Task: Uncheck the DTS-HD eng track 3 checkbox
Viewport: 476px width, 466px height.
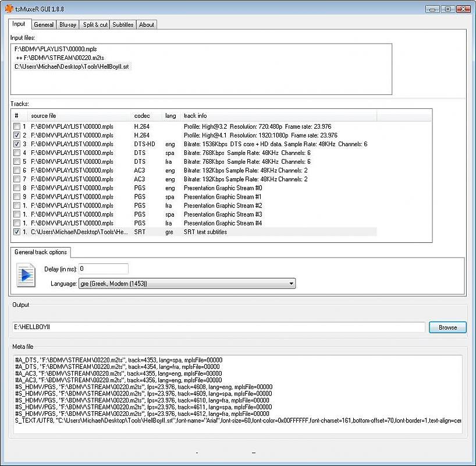Action: pos(17,144)
